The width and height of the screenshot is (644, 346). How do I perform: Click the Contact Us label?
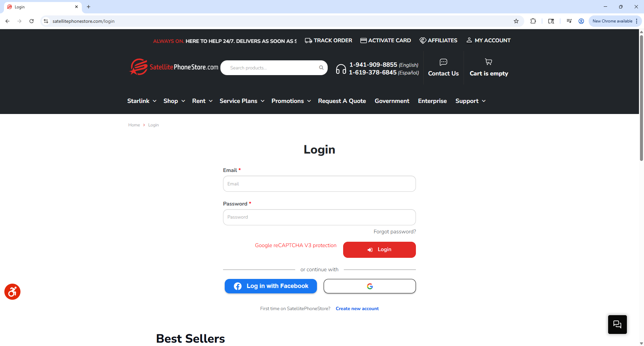click(x=443, y=73)
